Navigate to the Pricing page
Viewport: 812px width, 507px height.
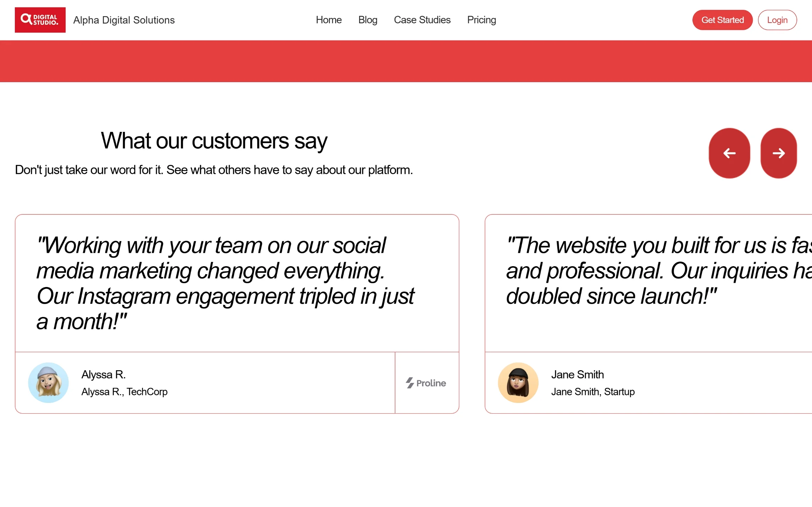click(481, 20)
